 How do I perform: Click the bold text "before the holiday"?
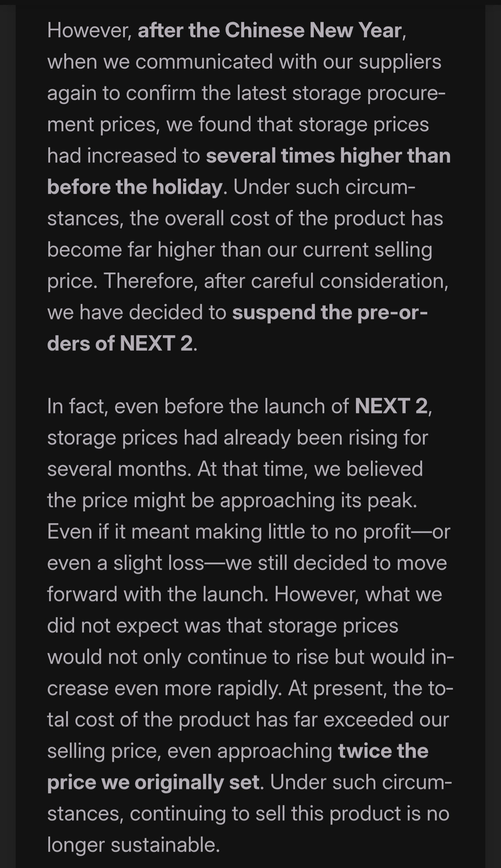coord(135,187)
